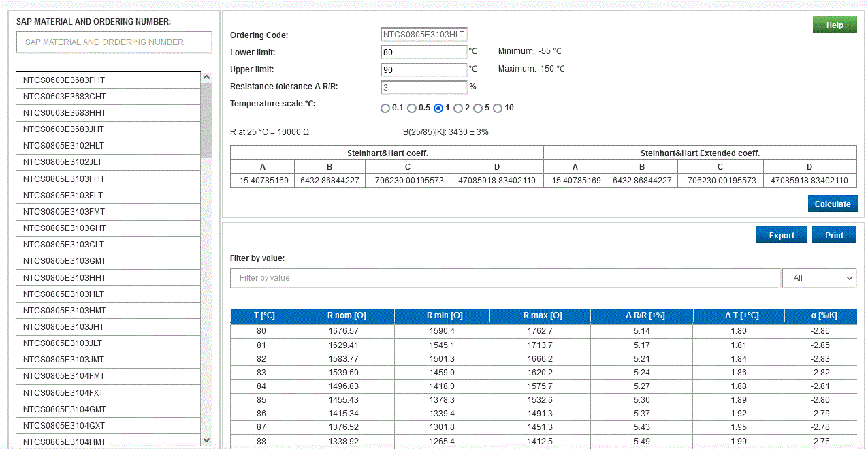This screenshot has height=449, width=868.
Task: Select NTCS0603E3683JHT part number
Action: coord(108,129)
